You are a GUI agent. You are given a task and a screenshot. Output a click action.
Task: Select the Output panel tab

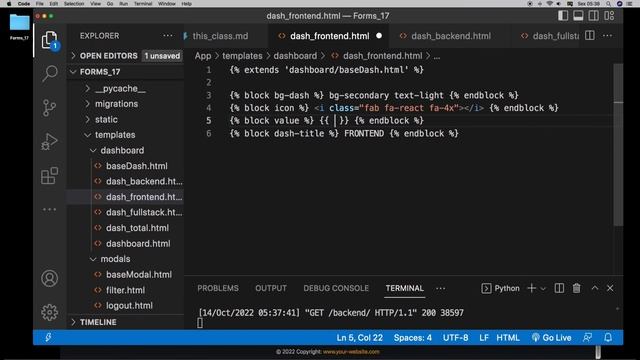click(x=271, y=288)
